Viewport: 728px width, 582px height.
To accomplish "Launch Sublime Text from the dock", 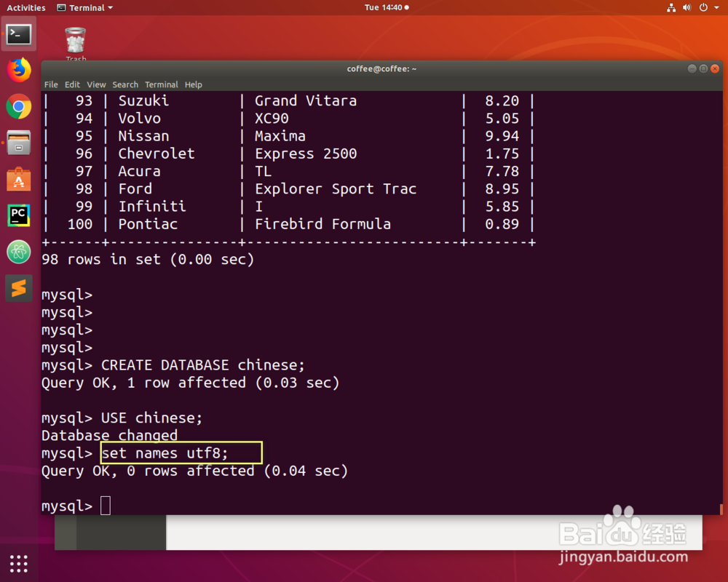I will pos(19,288).
